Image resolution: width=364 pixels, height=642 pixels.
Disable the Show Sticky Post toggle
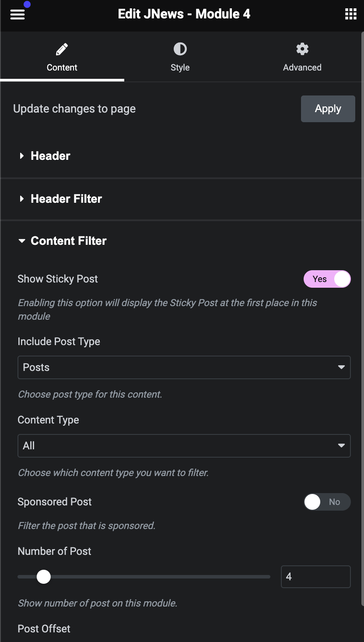(x=327, y=279)
